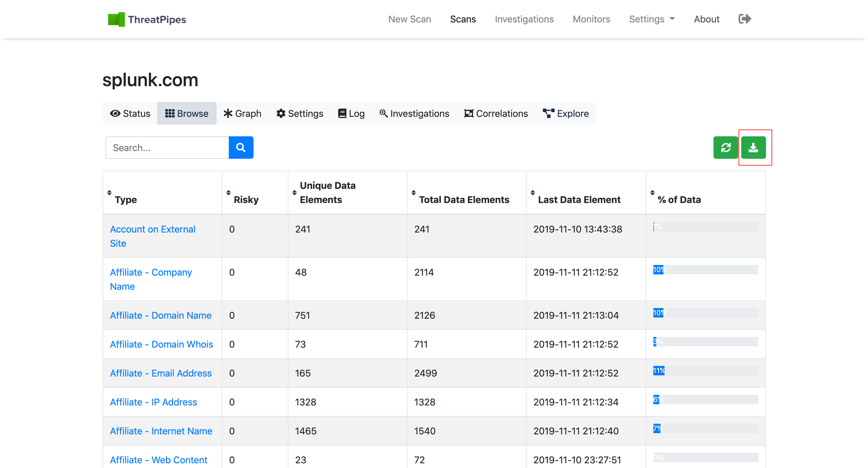Open the Correlations view
The width and height of the screenshot is (868, 468).
[495, 113]
